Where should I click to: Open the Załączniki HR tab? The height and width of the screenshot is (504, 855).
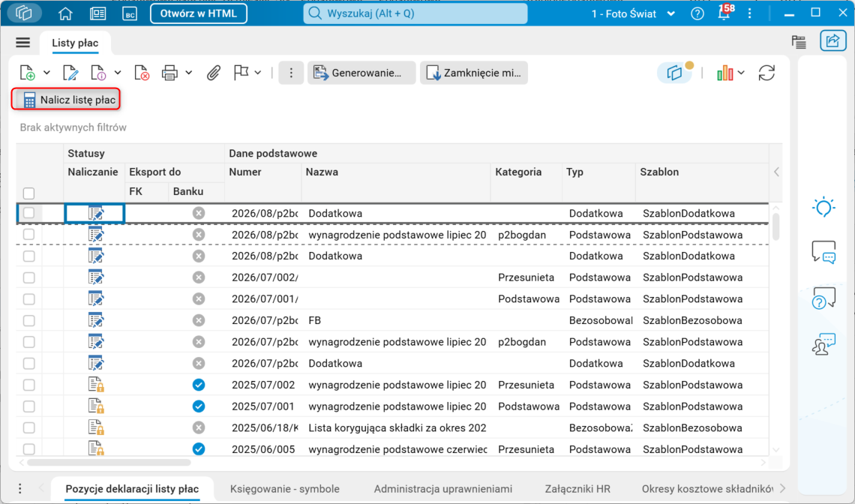pos(577,489)
